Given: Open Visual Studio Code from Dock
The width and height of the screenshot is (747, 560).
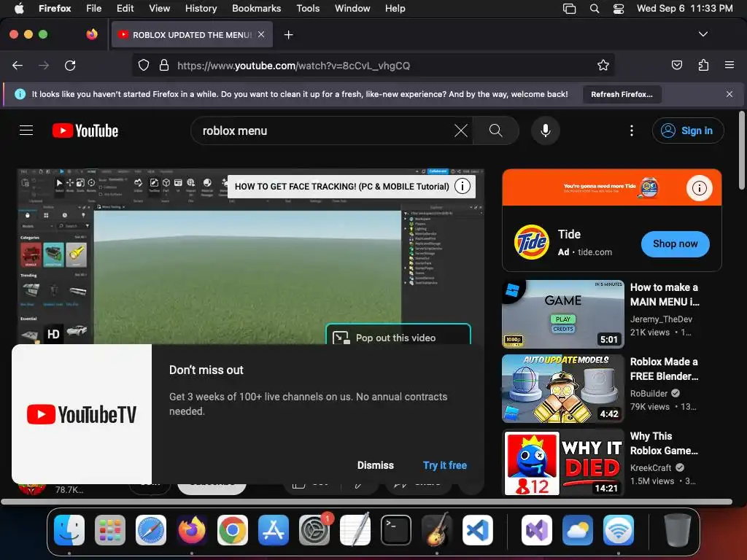Looking at the screenshot, I should pyautogui.click(x=477, y=530).
